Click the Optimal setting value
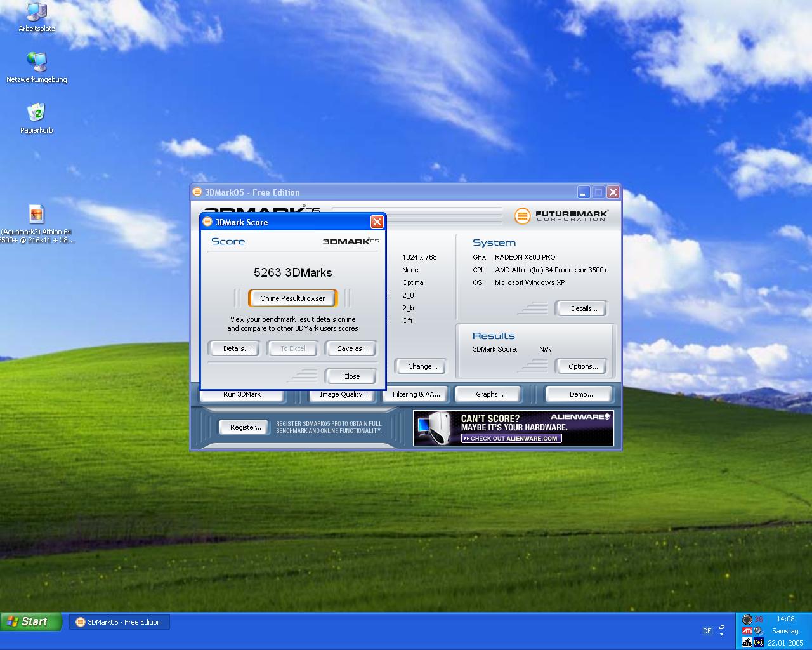The height and width of the screenshot is (650, 812). point(414,282)
